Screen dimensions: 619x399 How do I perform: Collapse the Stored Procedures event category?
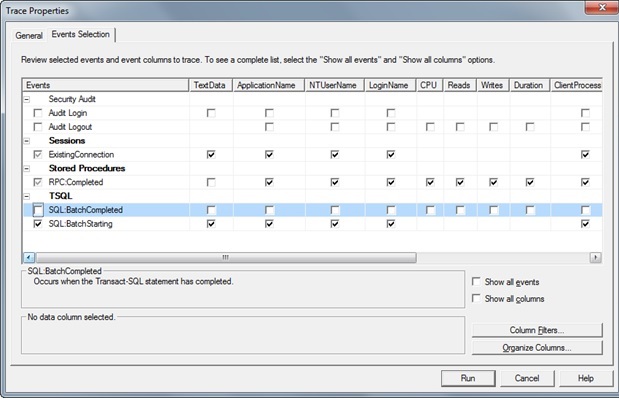pyautogui.click(x=27, y=169)
